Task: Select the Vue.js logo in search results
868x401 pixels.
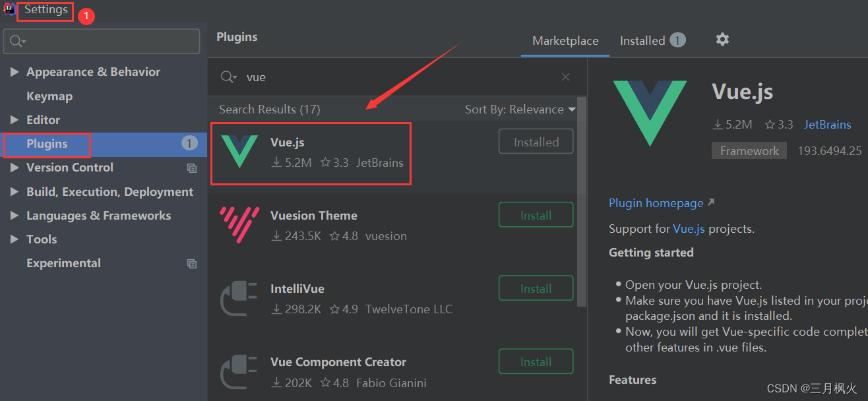Action: coord(239,152)
